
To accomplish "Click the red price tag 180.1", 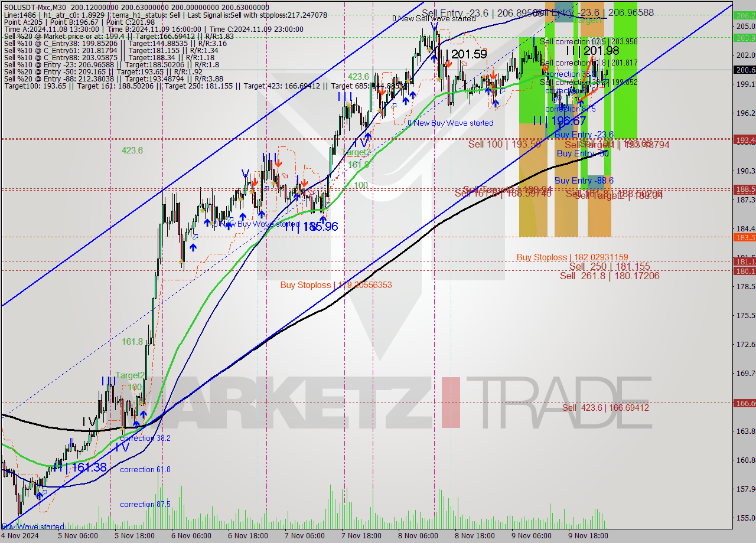I will tap(744, 271).
